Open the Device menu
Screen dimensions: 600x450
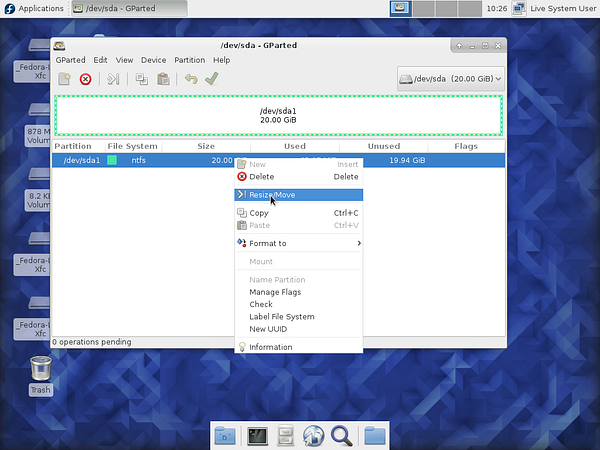[153, 60]
